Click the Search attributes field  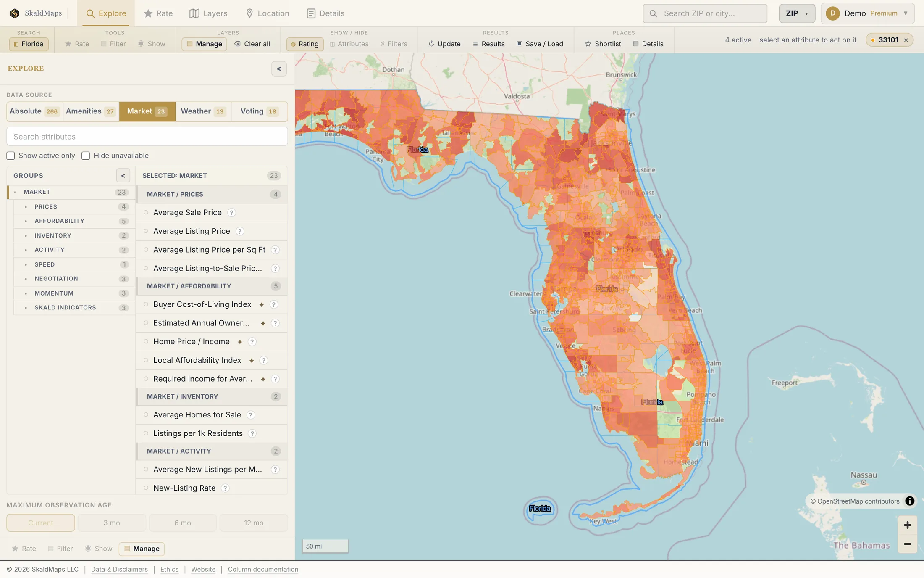(x=147, y=137)
